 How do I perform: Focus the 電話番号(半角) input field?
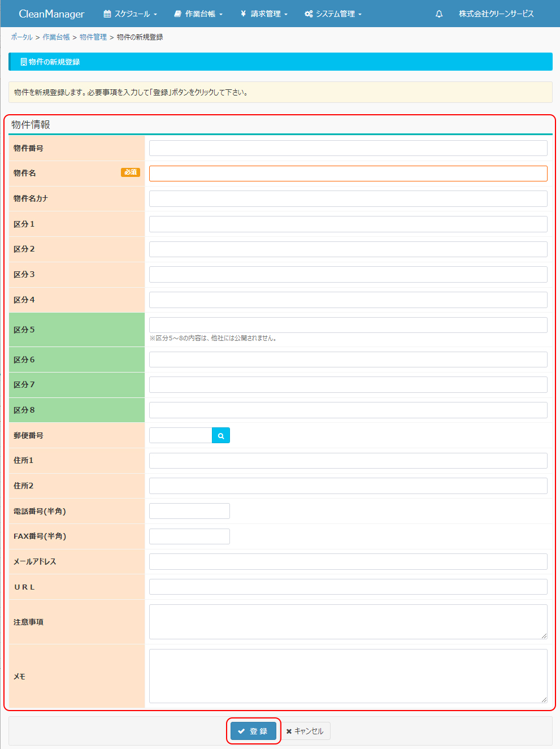pos(189,511)
